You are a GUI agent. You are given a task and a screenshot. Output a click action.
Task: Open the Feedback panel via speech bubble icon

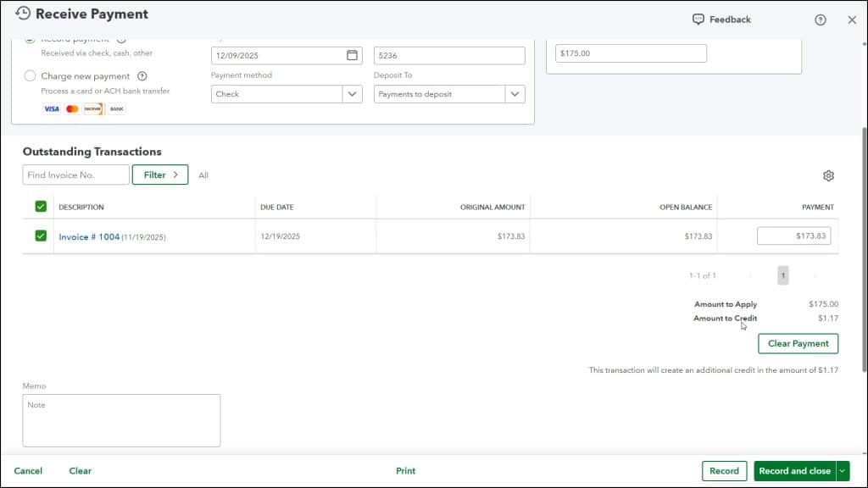698,19
